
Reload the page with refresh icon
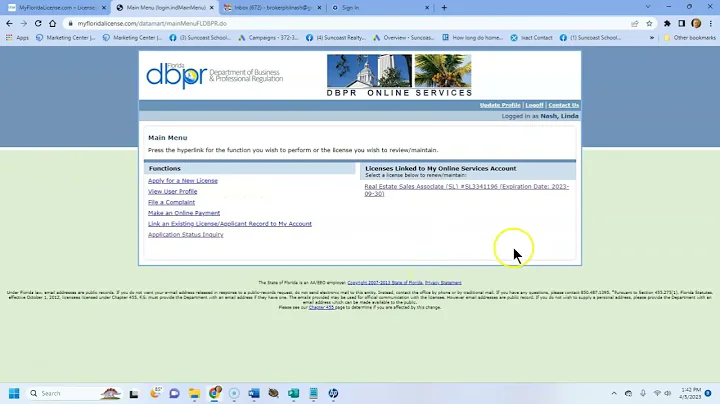coord(38,23)
